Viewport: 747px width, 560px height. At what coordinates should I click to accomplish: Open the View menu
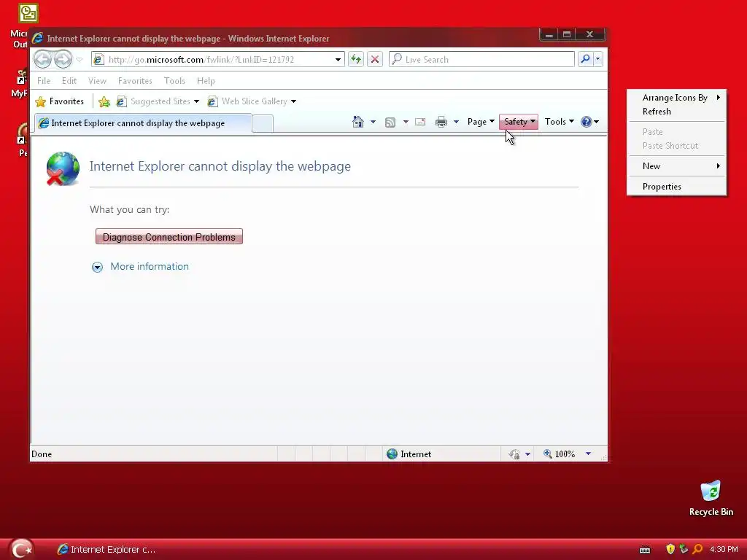click(97, 81)
